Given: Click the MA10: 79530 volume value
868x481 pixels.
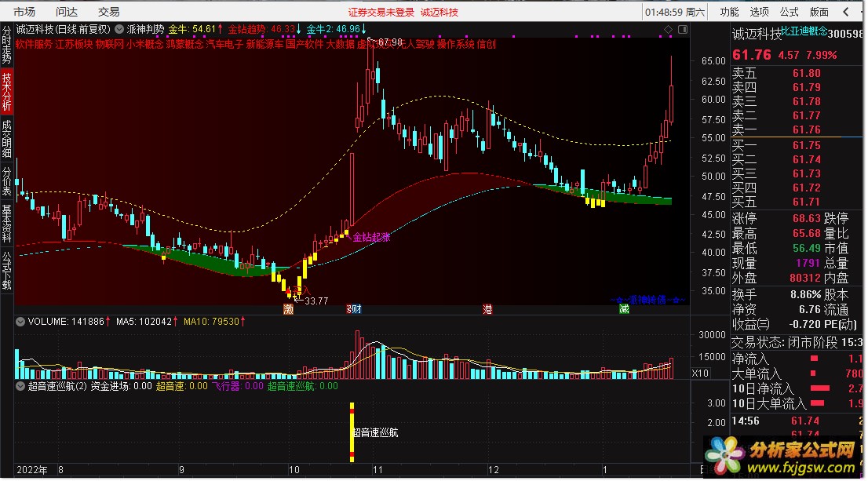Looking at the screenshot, I should 214,322.
